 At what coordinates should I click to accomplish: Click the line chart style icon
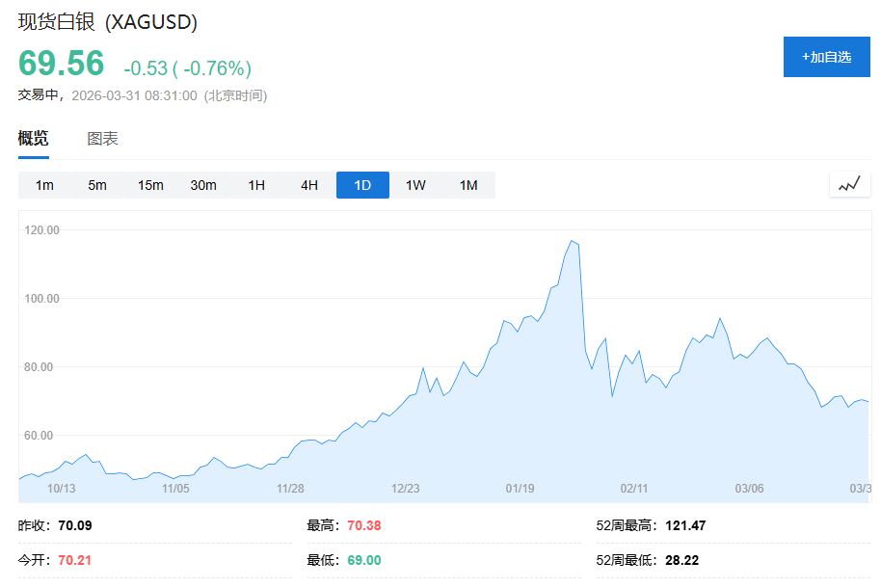[x=849, y=184]
